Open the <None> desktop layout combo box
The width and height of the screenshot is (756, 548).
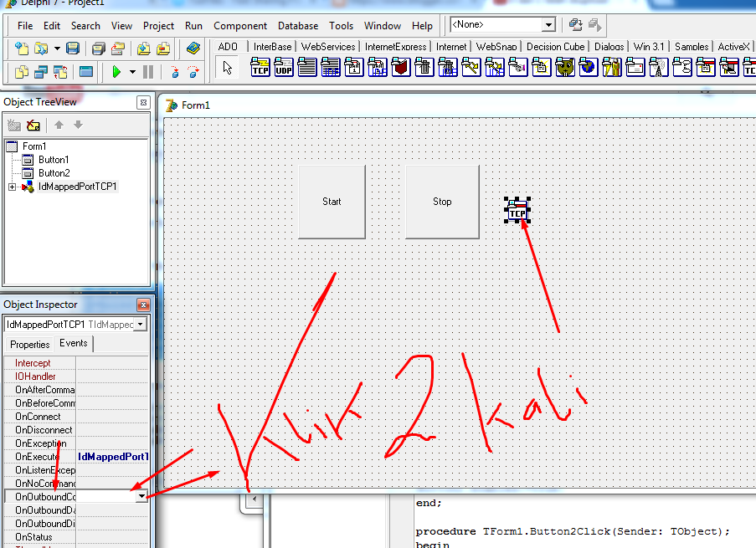pos(502,24)
